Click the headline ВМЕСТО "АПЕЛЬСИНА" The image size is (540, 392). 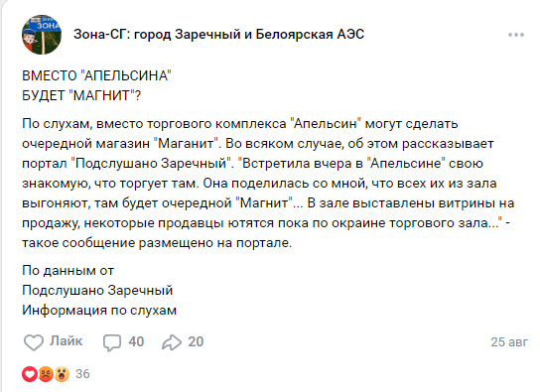(x=96, y=75)
